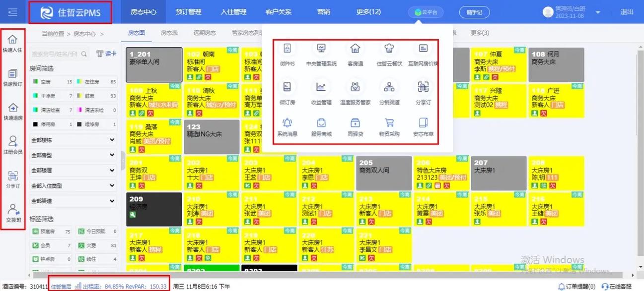Select the 客房通 house icon
644x291 pixels.
[x=355, y=50]
